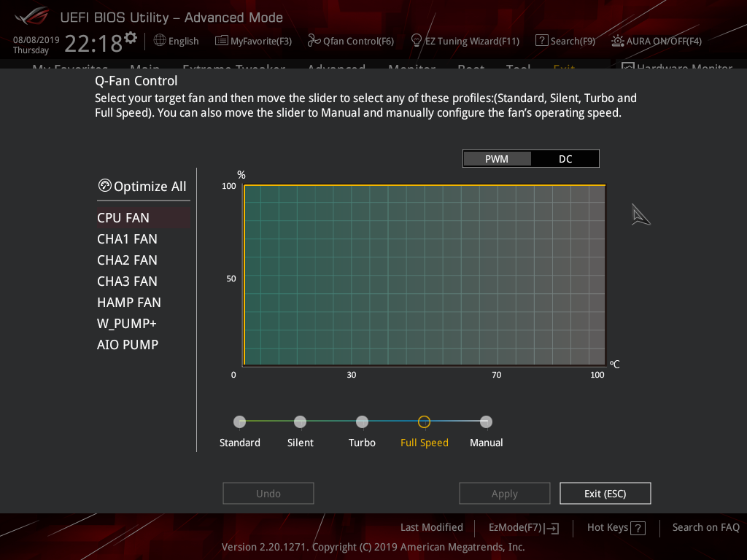
Task: Select the Manual fan profile node
Action: pyautogui.click(x=486, y=421)
